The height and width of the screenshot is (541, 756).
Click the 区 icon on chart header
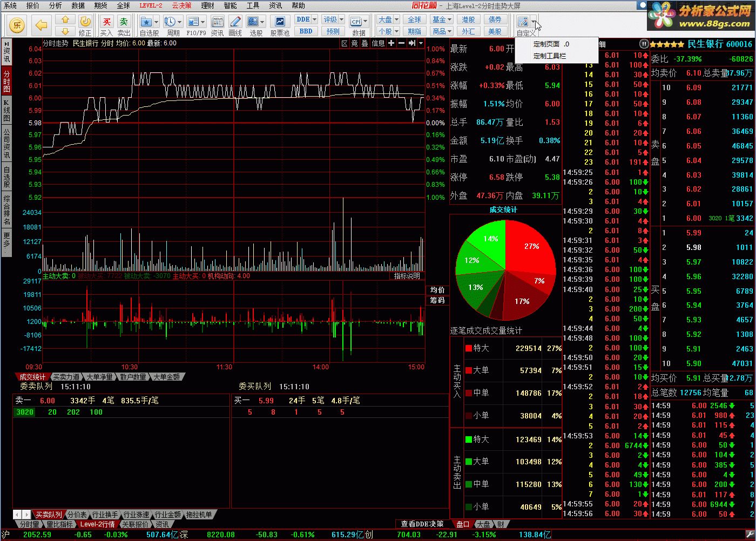pos(345,43)
